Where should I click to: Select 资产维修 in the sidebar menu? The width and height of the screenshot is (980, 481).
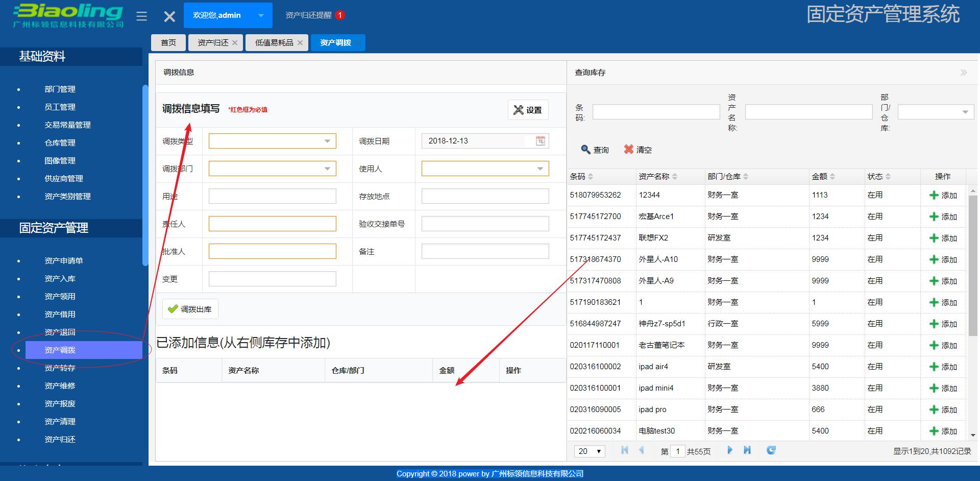(x=60, y=386)
